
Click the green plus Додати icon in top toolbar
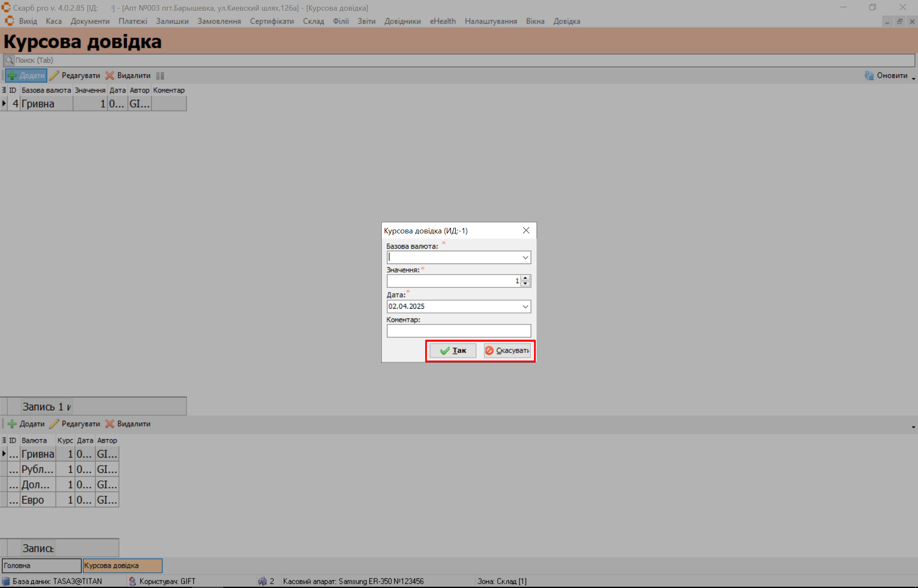pos(12,76)
